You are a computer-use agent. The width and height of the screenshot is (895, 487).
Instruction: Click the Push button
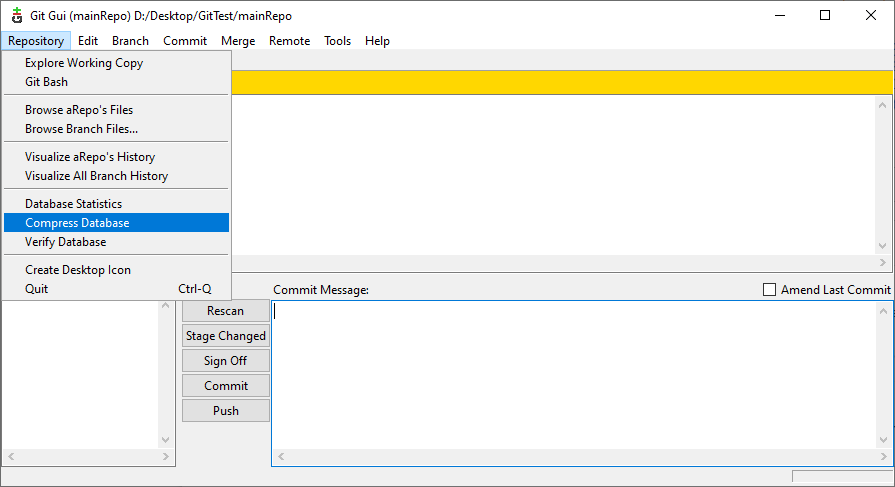click(225, 411)
